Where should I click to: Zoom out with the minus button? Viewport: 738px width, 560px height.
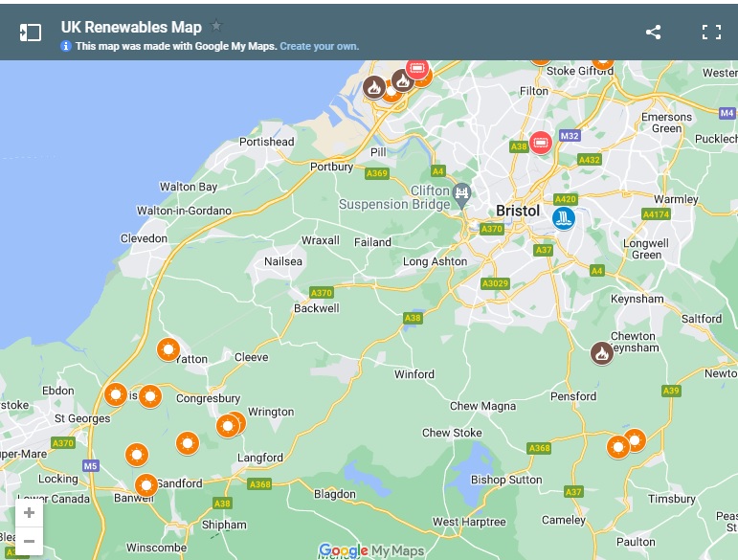pyautogui.click(x=29, y=541)
